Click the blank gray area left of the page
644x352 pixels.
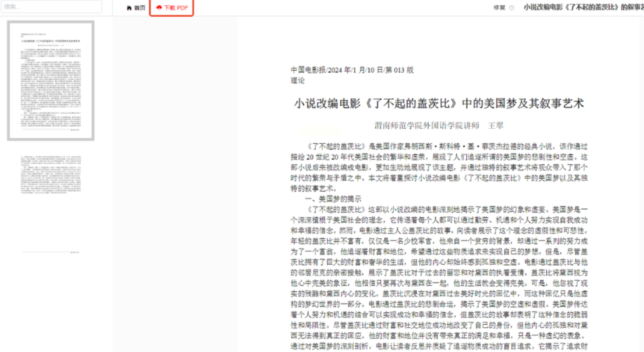(175, 181)
